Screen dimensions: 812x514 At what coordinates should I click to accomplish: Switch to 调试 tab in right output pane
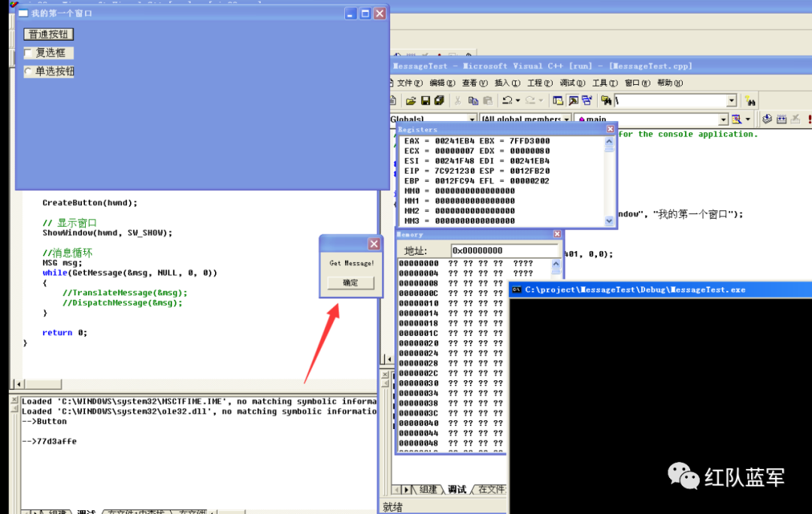tap(457, 489)
